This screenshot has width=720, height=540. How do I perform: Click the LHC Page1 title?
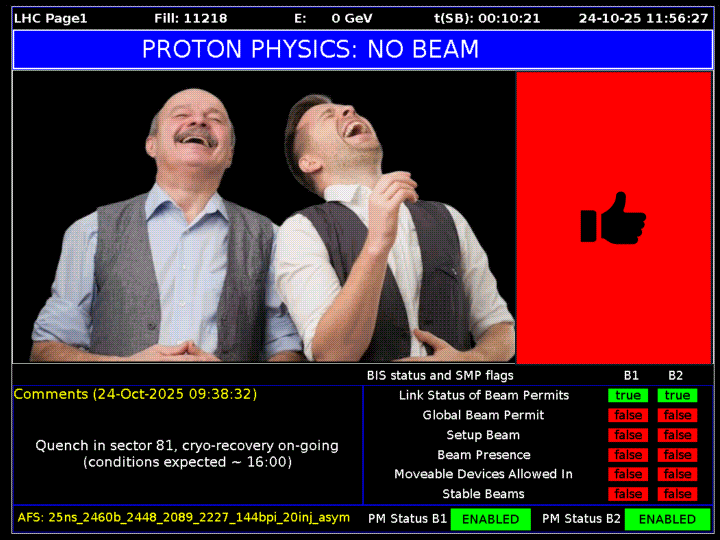tap(51, 18)
